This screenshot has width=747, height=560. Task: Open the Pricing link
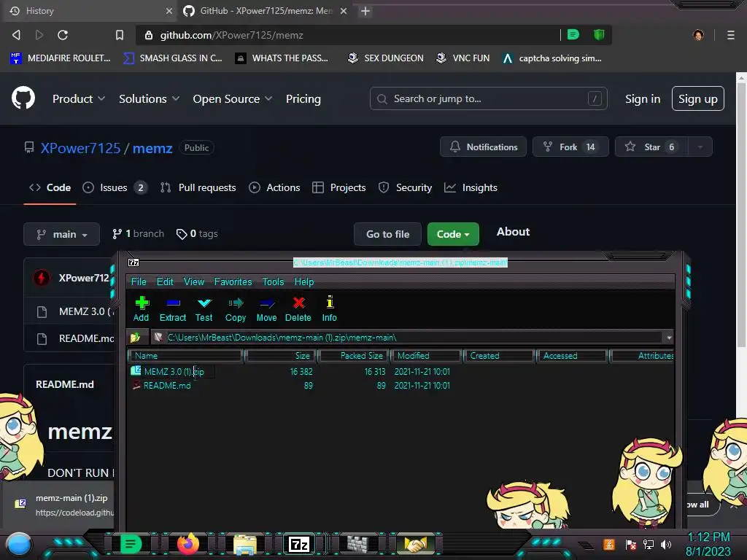tap(303, 99)
